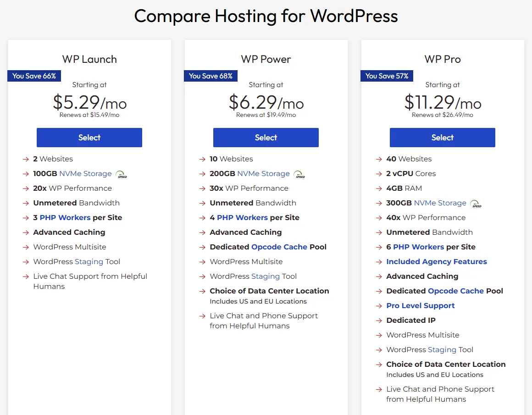Click arrow icon beside 30x WP Performance
The height and width of the screenshot is (415, 532).
pos(203,188)
